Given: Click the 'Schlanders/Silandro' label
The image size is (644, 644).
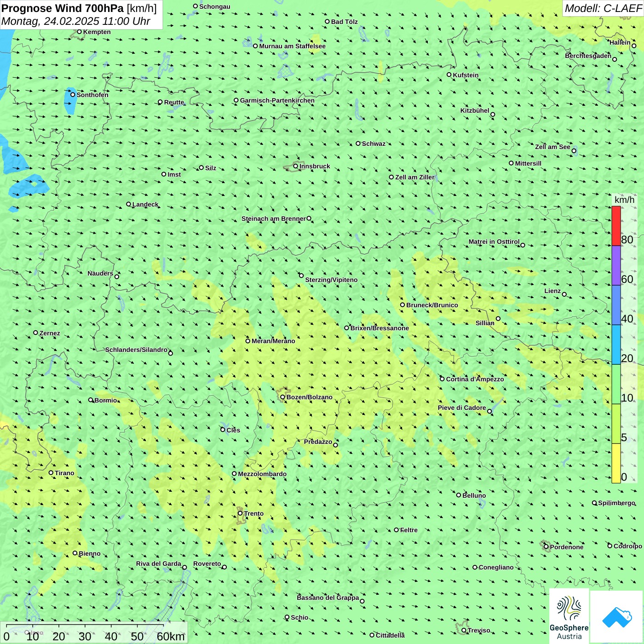Looking at the screenshot, I should [x=137, y=350].
